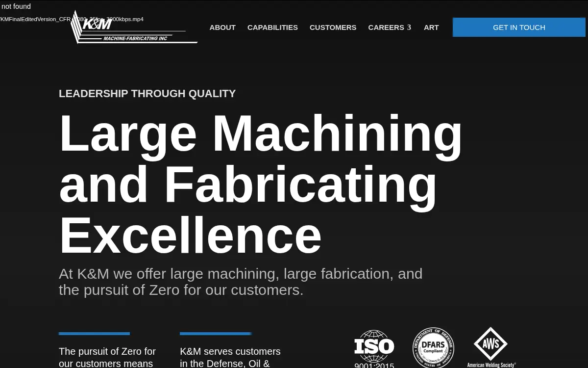Select the Leadership Through Quality subtitle
Image resolution: width=588 pixels, height=368 pixels.
147,93
